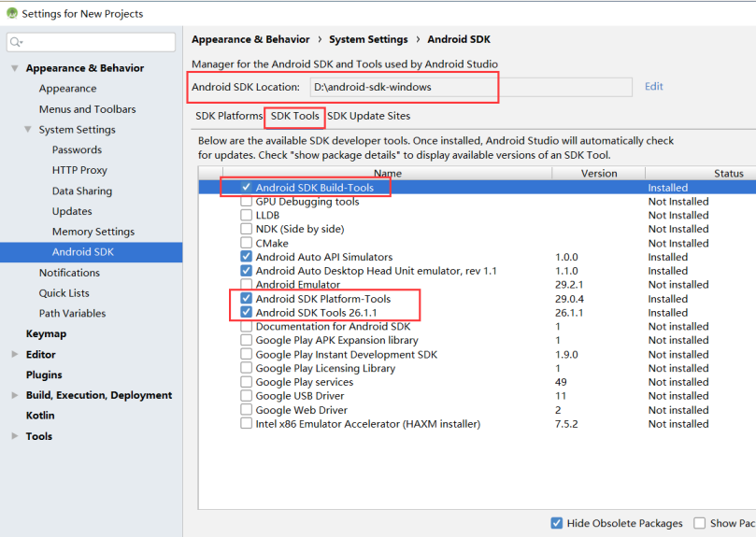The image size is (756, 537).
Task: Click version 49 of Google Play services
Action: click(561, 382)
